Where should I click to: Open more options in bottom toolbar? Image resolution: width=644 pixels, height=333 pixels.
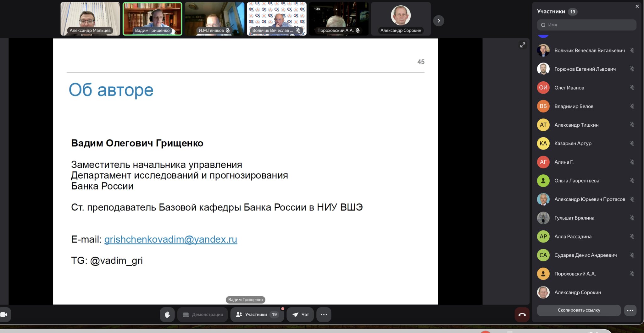[324, 314]
